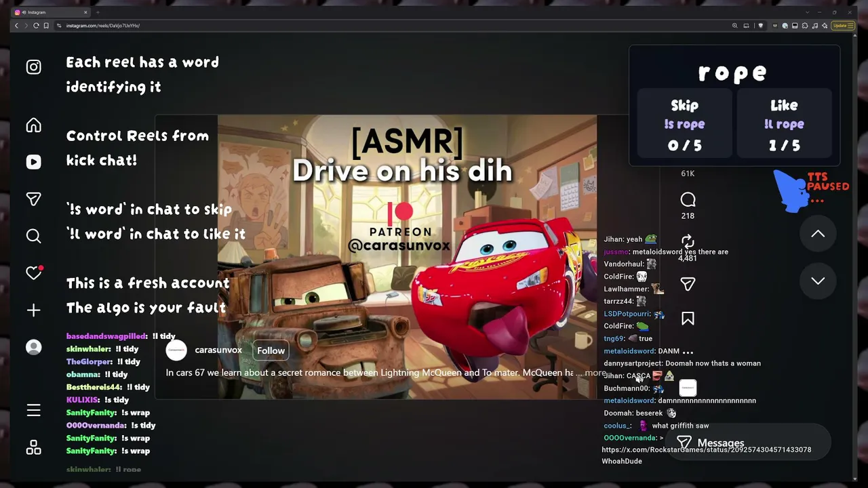Reload the Instagram page
Image resolution: width=868 pixels, height=488 pixels.
(36, 26)
